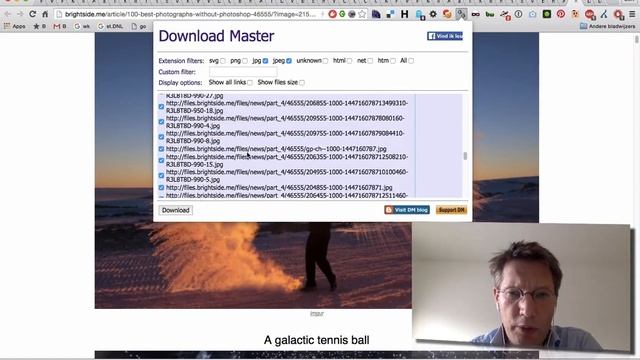Enable the net extension filter
The width and height of the screenshot is (640, 360).
click(370, 61)
